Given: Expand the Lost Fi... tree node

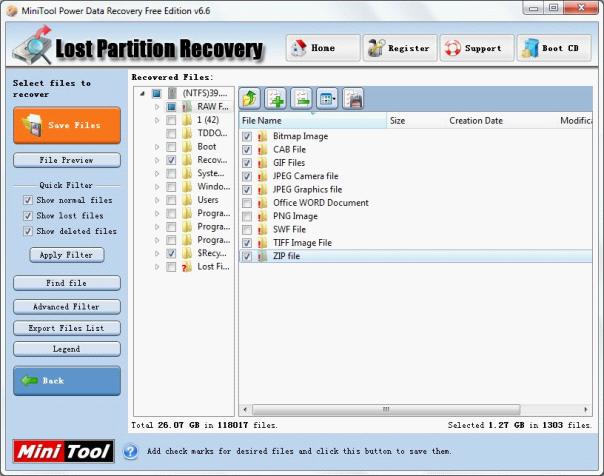Looking at the screenshot, I should click(x=157, y=266).
